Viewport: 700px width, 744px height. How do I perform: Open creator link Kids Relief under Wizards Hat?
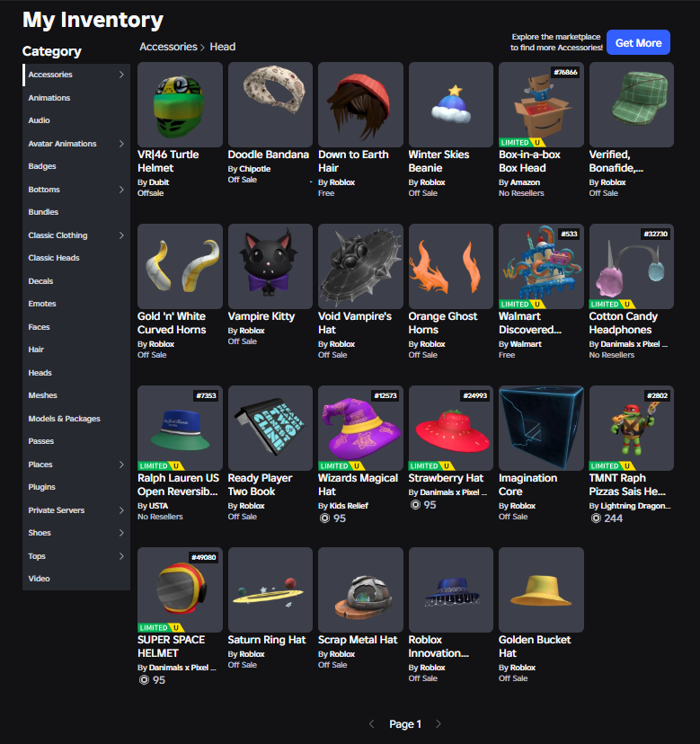pos(349,506)
